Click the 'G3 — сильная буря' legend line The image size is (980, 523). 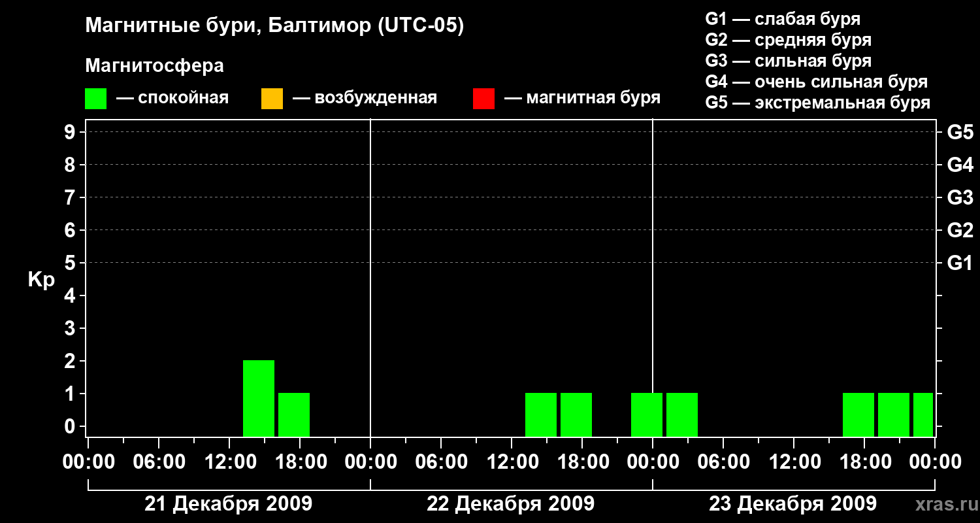pos(788,61)
